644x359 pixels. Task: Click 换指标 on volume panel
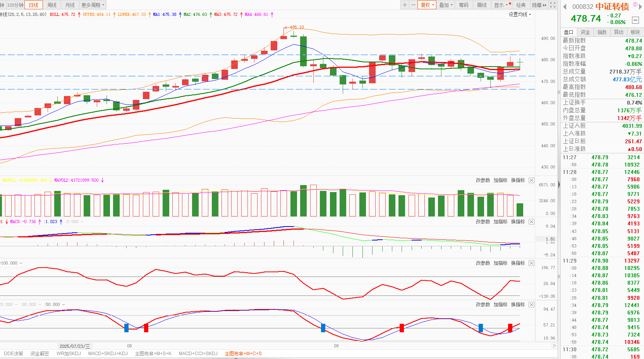coord(518,180)
